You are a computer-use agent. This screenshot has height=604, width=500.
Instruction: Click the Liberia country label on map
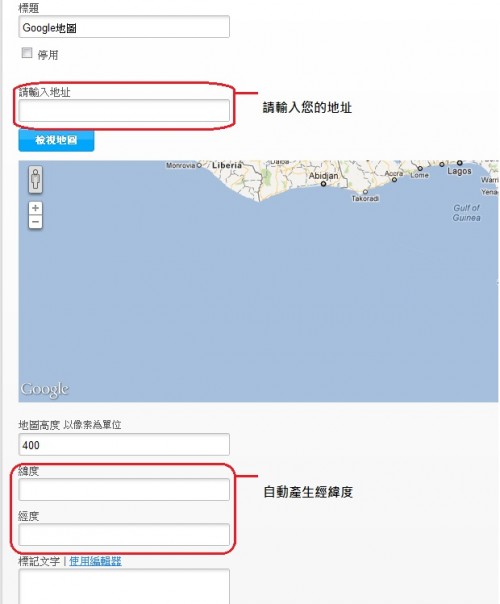pyautogui.click(x=227, y=165)
